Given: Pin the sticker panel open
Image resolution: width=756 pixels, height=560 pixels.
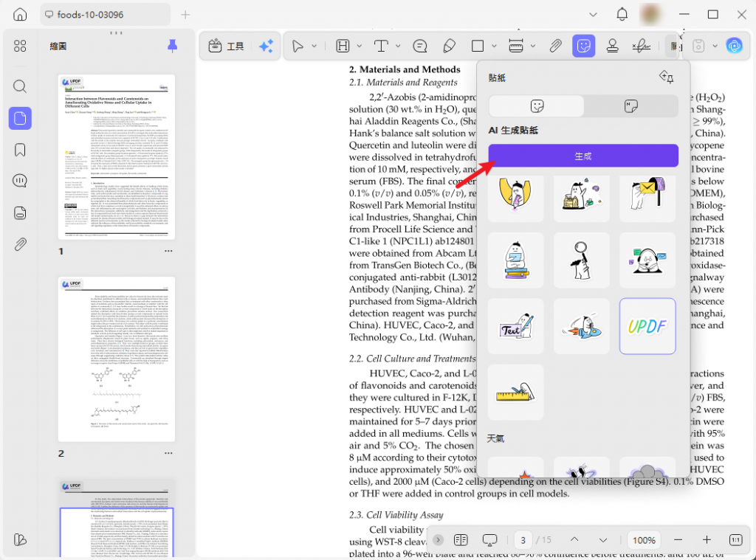Looking at the screenshot, I should point(667,77).
